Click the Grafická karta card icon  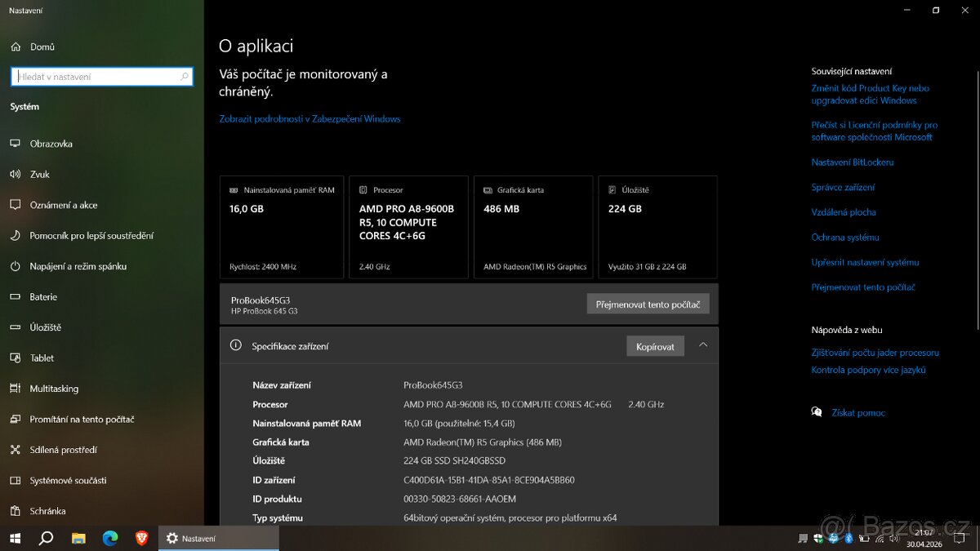[488, 190]
